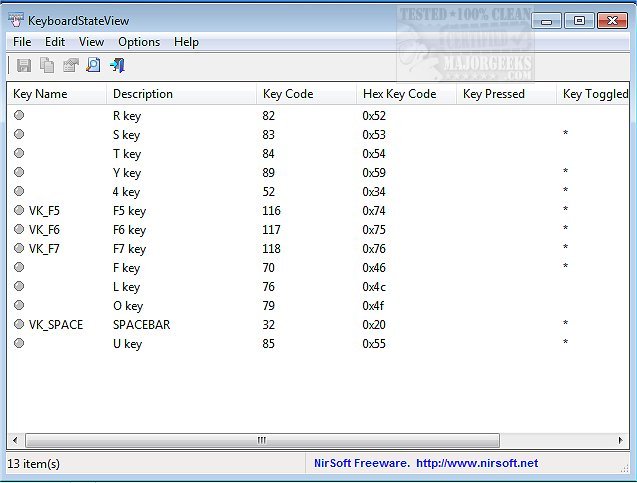The image size is (637, 483).
Task: Click the circle icon in the 4 key row
Action: pos(19,191)
